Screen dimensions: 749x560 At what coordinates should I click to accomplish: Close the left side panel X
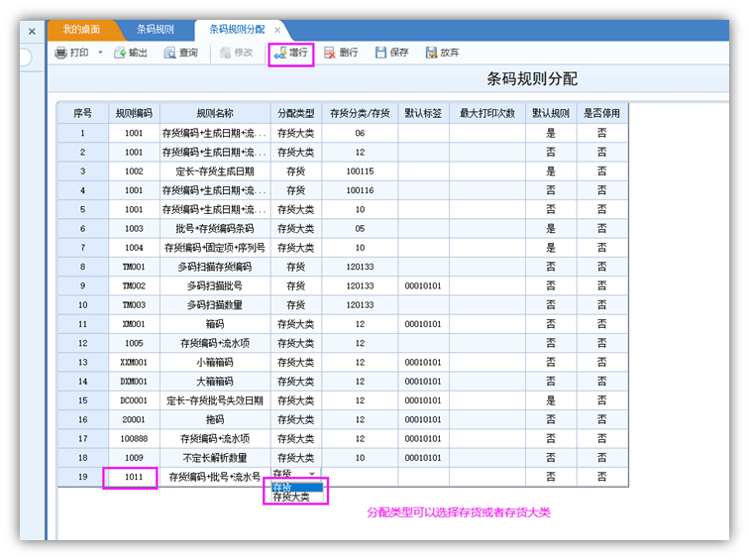point(32,32)
